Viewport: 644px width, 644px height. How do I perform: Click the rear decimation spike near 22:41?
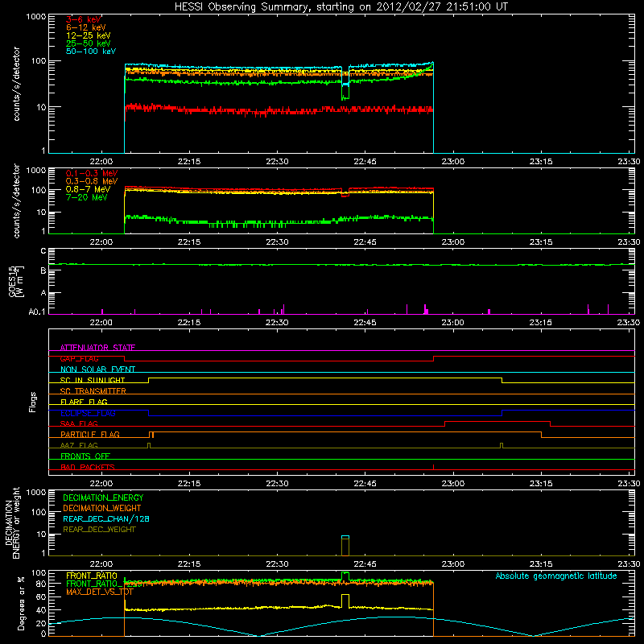click(345, 546)
